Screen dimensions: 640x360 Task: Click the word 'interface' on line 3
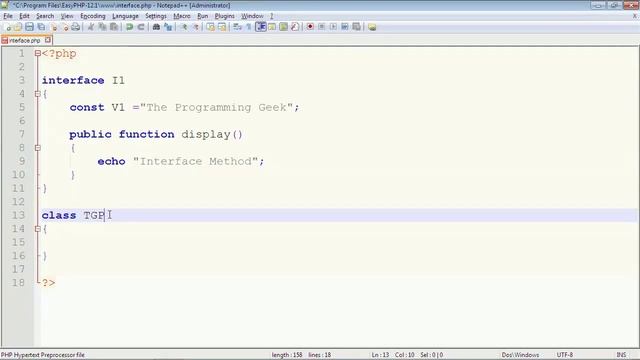73,80
